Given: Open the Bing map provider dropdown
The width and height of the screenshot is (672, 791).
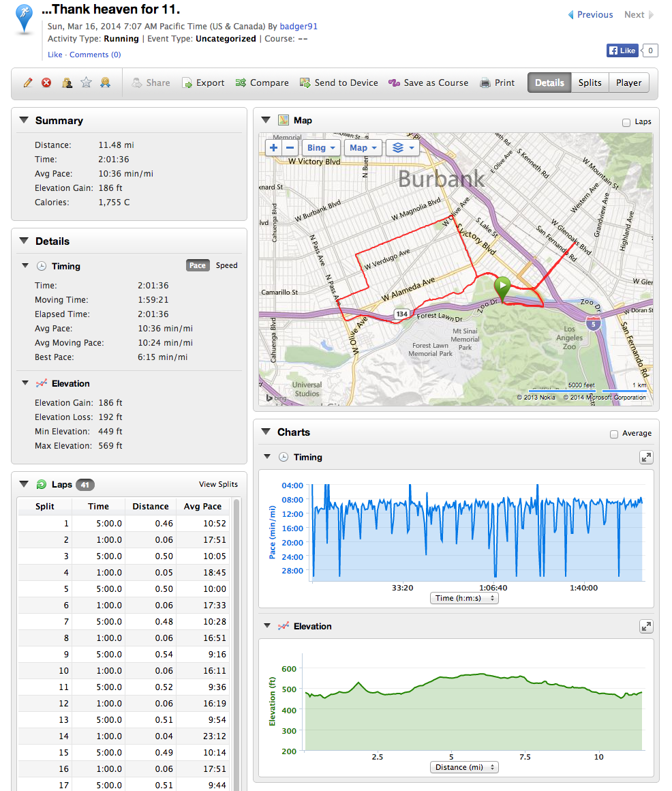Looking at the screenshot, I should point(321,148).
